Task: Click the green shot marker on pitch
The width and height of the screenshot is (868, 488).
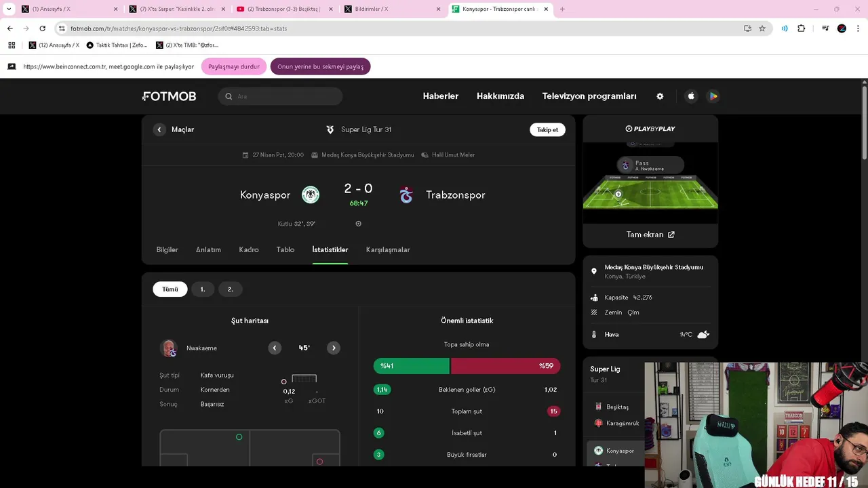Action: (239, 437)
